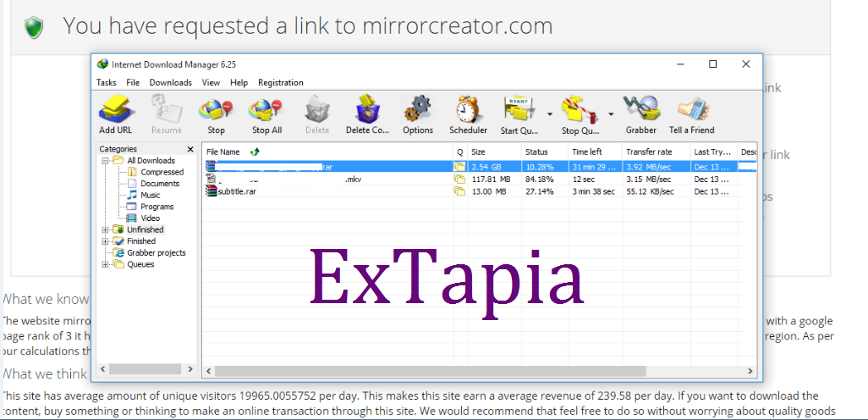The image size is (868, 420).
Task: Close the Categories panel
Action: point(190,149)
